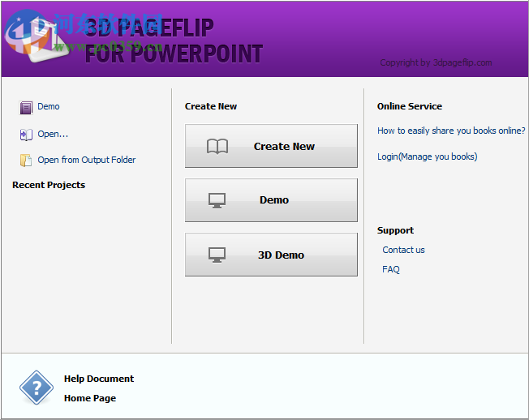This screenshot has width=529, height=420.
Task: Click the purple Demo book icon
Action: tap(26, 108)
